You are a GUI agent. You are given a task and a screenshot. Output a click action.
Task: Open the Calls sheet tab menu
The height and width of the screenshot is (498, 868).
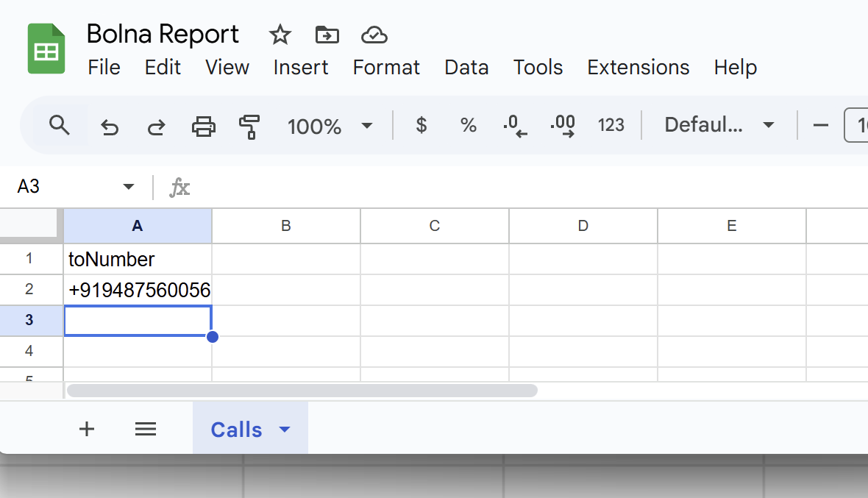pos(284,429)
